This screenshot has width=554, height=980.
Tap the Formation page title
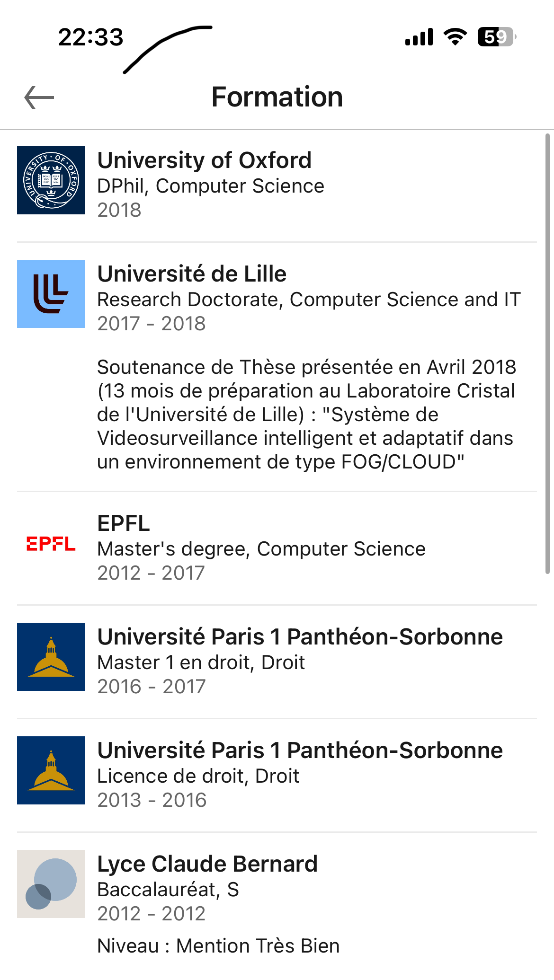pos(277,97)
